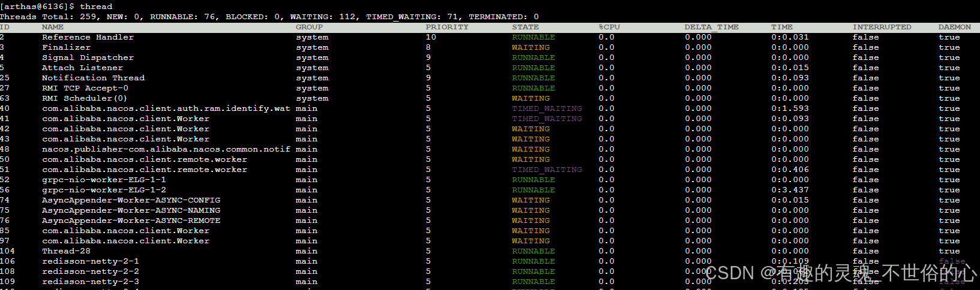The image size is (980, 290).
Task: Click WAITING state of the Finalizer row
Action: click(x=531, y=47)
